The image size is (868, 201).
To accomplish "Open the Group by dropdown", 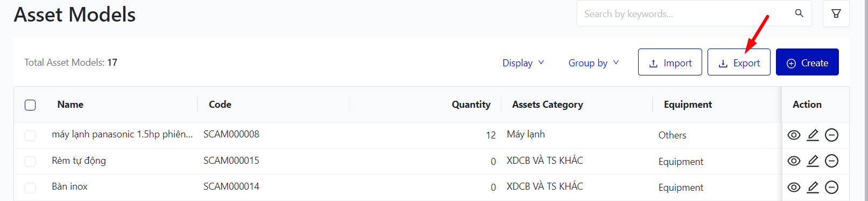I will tap(593, 63).
